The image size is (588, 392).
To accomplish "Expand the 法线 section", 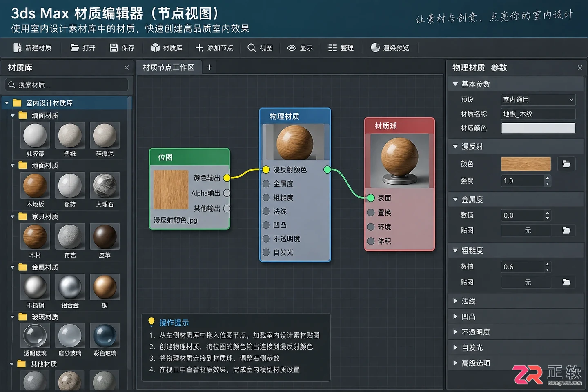I will pyautogui.click(x=455, y=301).
